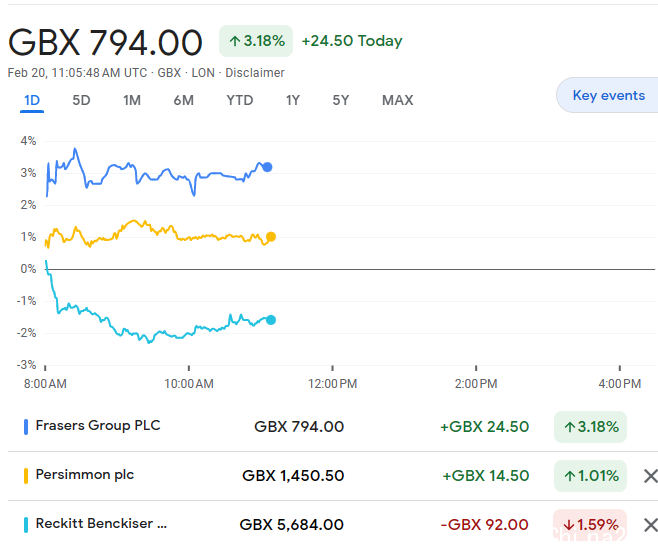Click the yellow Persimmon endpoint dot on chart
The image size is (658, 549).
pos(271,237)
